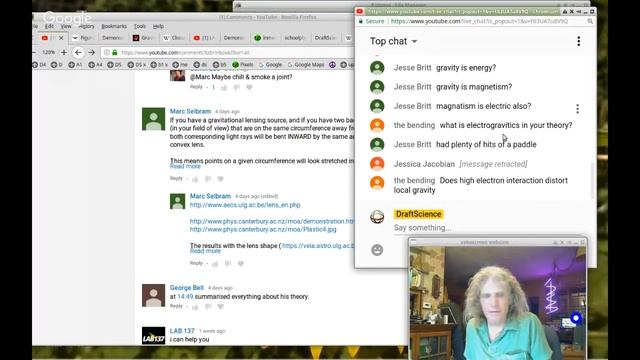Screen dimensions: 640x360
Task: Open George Bell's channel link
Action: tap(187, 287)
